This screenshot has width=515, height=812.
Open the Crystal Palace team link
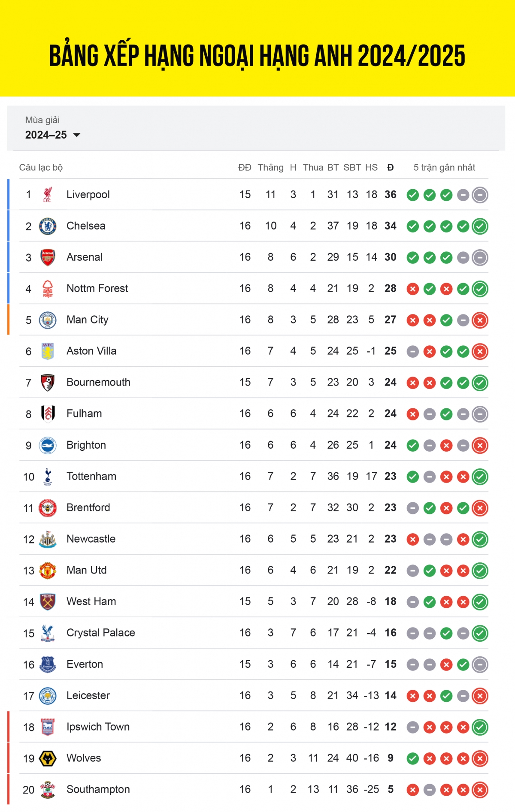pos(100,633)
